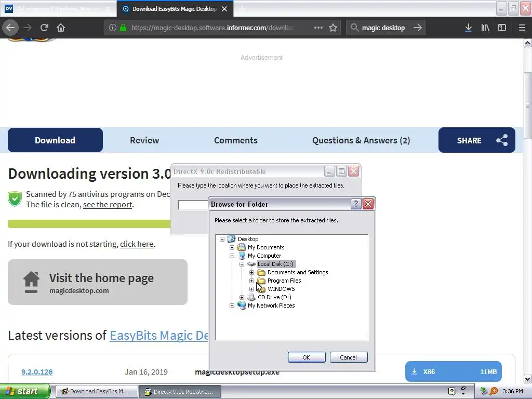Open a new tab with plus button

(242, 8)
